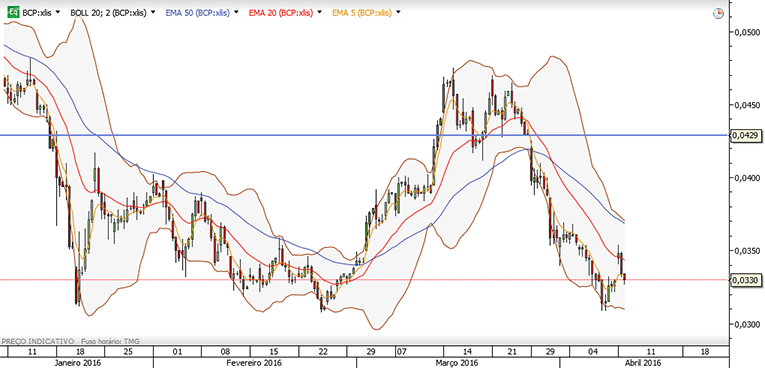Viewport: 765px width, 368px height.
Task: Click the date label 14 on time axis
Action: tap(467, 351)
